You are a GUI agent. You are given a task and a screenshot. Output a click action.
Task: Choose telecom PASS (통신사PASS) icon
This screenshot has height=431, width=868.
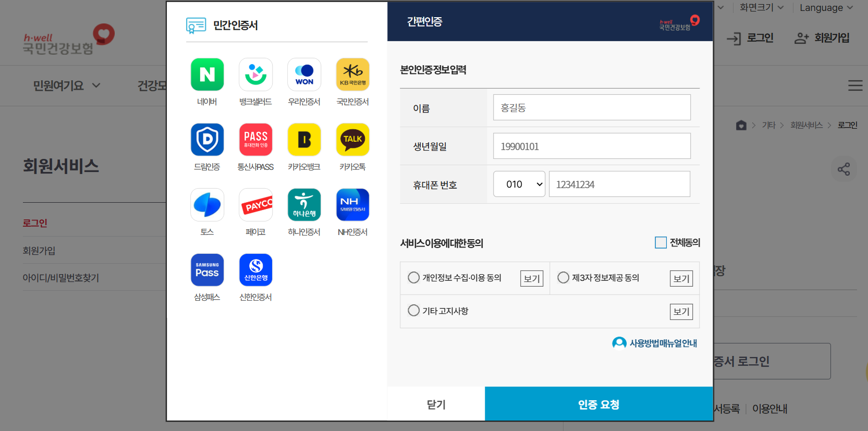click(x=255, y=140)
